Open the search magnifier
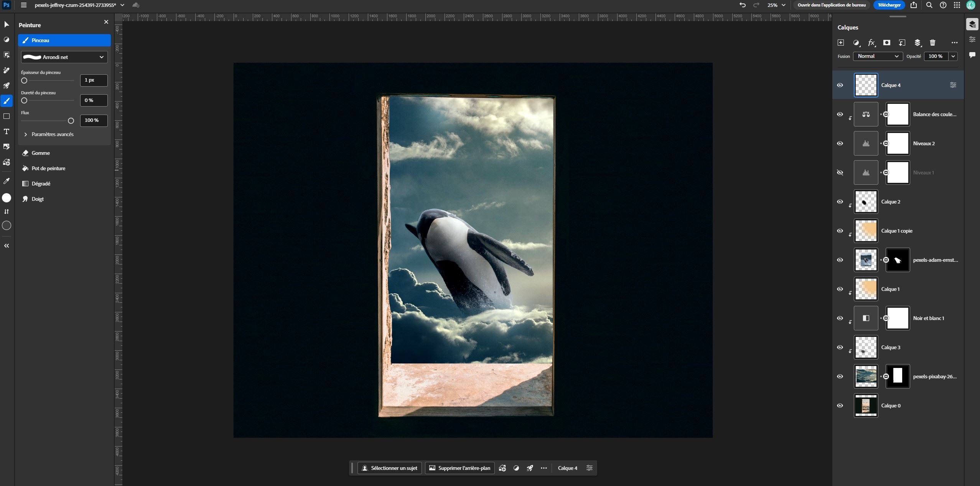Viewport: 980px width, 486px height. (x=929, y=5)
